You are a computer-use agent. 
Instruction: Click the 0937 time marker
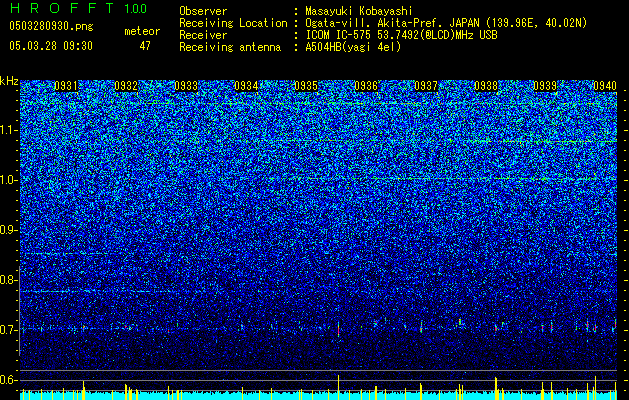[x=426, y=86]
